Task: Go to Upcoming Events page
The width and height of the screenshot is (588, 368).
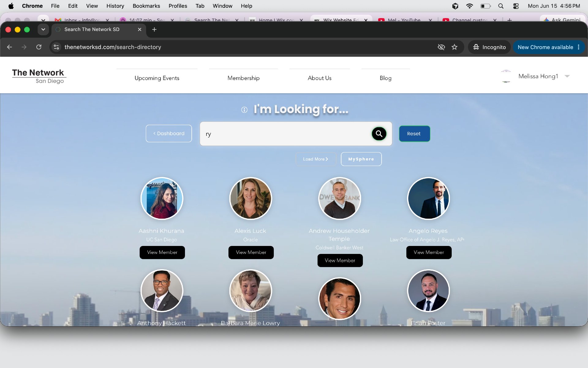Action: [157, 78]
